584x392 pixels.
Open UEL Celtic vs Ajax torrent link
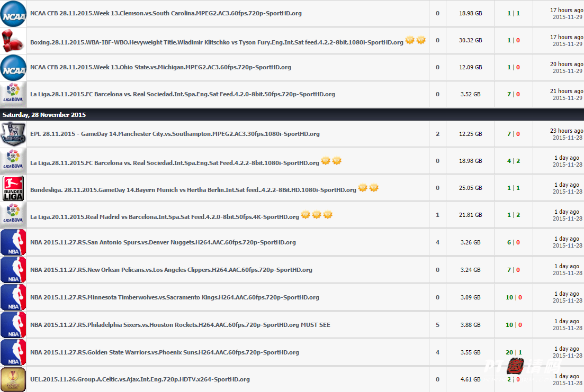click(x=140, y=380)
